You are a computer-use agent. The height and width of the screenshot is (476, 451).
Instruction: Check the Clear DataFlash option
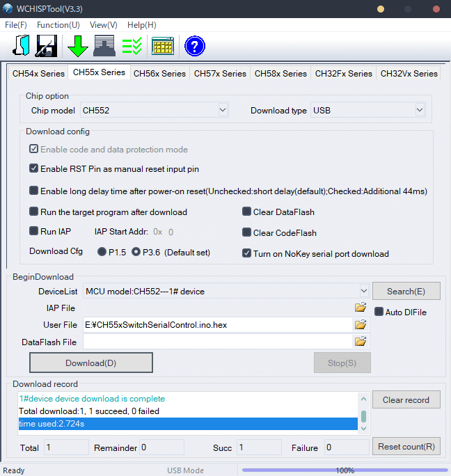pos(246,212)
